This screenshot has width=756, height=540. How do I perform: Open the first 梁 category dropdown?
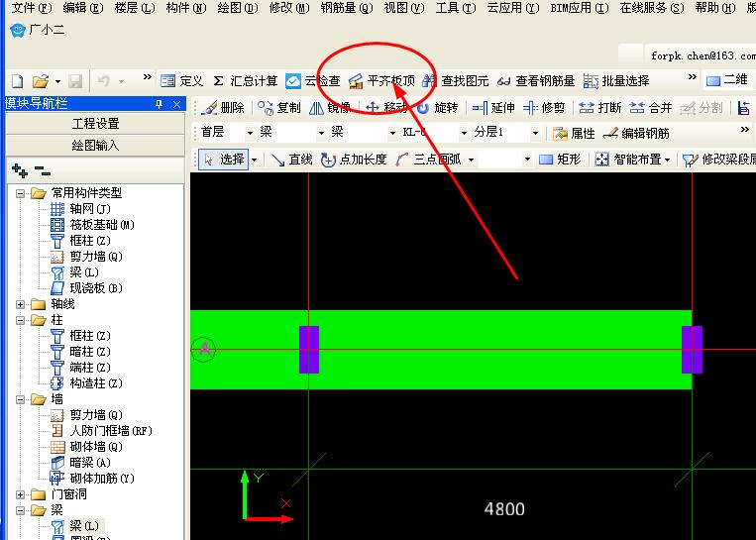tap(321, 133)
